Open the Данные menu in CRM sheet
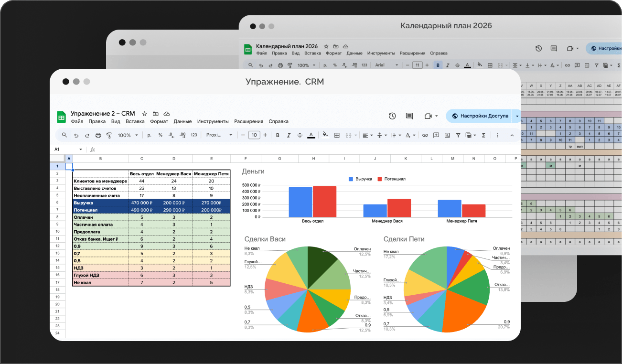This screenshot has height=364, width=622. click(182, 121)
